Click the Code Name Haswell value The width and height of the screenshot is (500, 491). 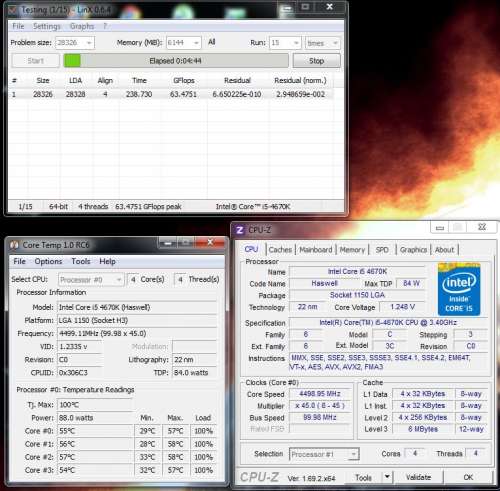click(324, 283)
